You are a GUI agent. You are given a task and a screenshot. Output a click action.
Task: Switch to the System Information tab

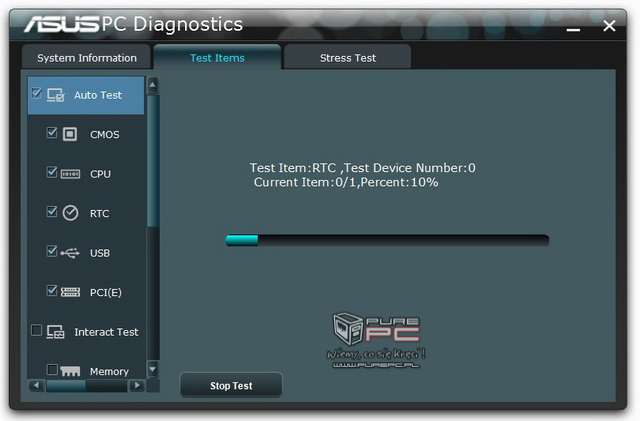pyautogui.click(x=87, y=58)
